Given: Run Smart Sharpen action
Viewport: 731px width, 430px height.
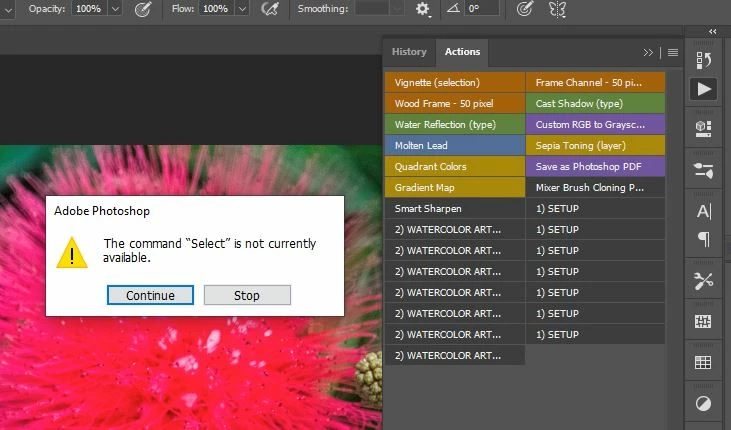Looking at the screenshot, I should click(455, 208).
